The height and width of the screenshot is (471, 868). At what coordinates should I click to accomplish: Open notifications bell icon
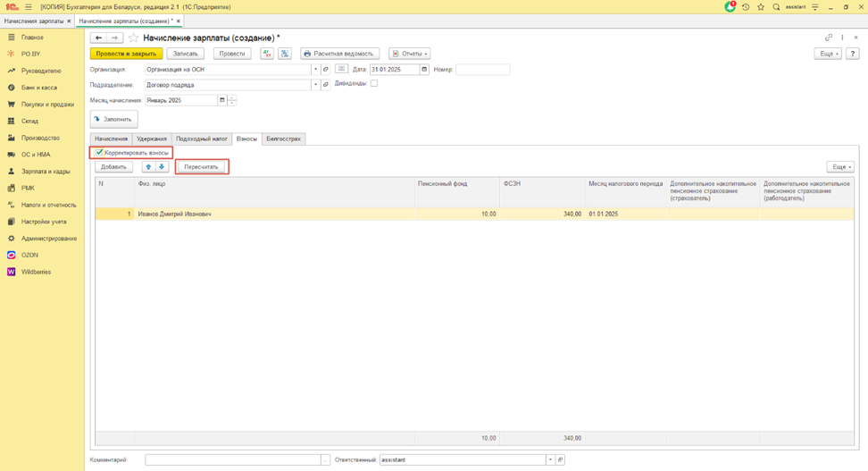click(x=730, y=7)
